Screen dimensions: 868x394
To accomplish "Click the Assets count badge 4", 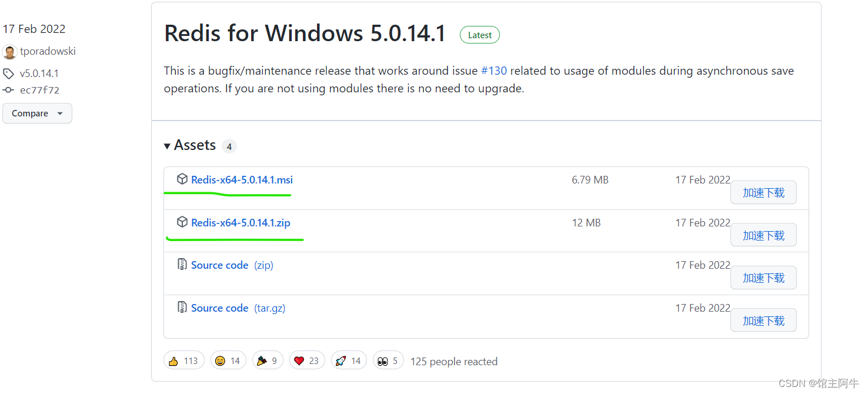I will [229, 146].
